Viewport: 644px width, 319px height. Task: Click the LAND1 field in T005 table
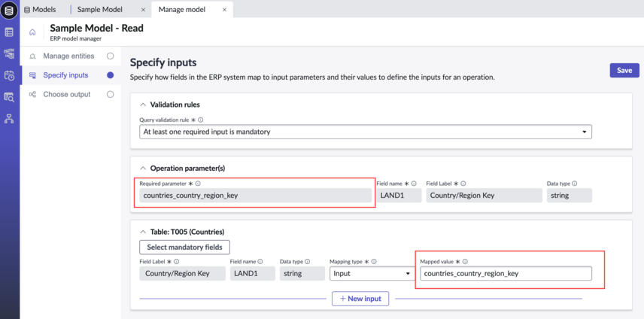pyautogui.click(x=253, y=273)
